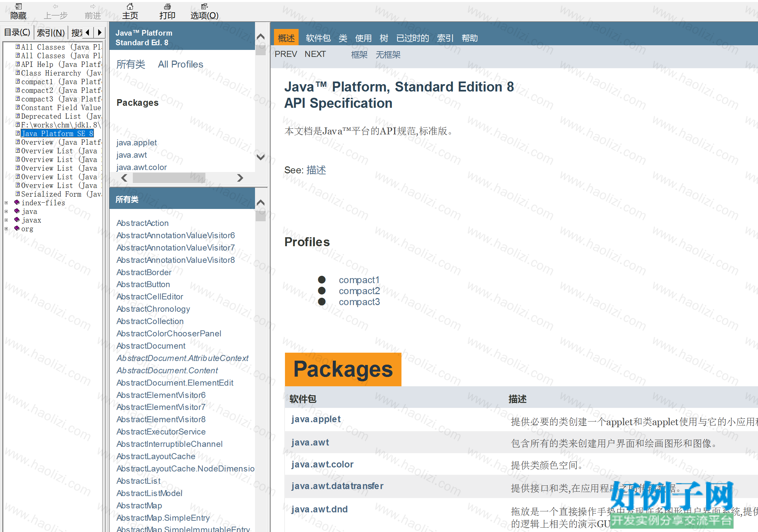Follow the 描述 link after See:

coord(316,170)
